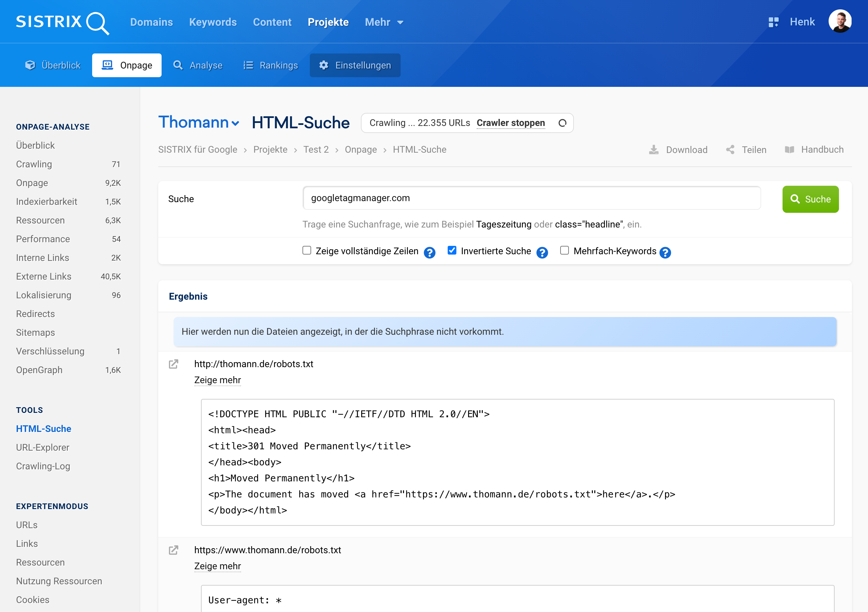
Task: Click the Teilen share icon
Action: pyautogui.click(x=730, y=150)
